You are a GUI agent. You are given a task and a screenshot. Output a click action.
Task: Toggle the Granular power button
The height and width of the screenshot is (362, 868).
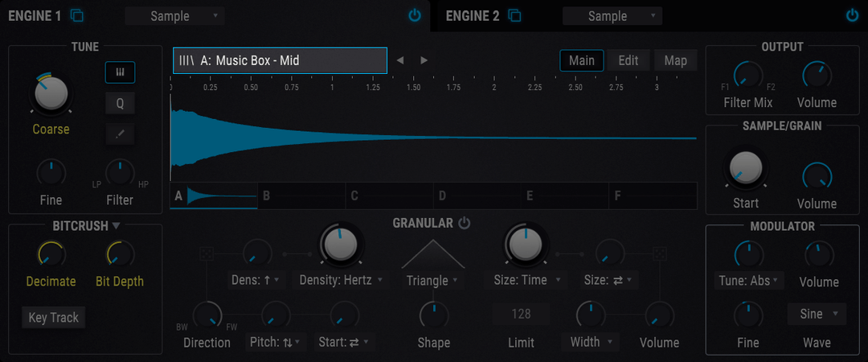464,224
